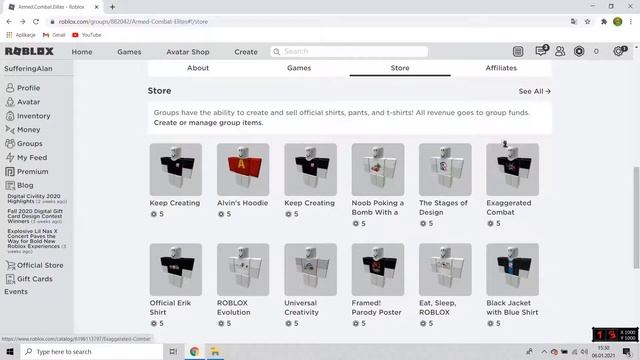Open File Explorer from the taskbar

tap(215, 351)
